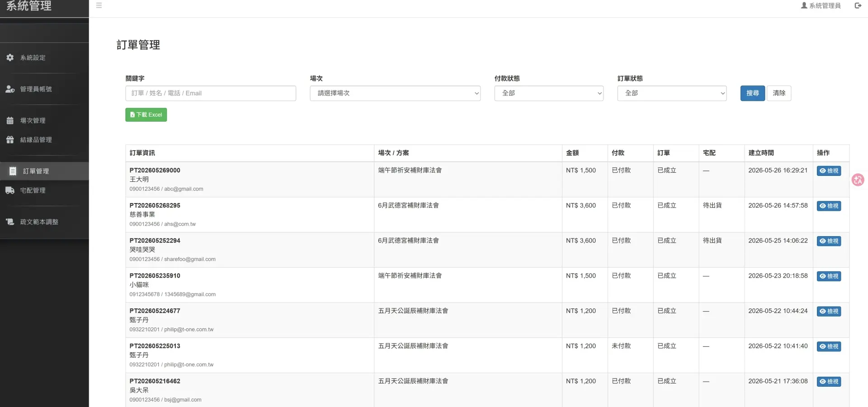This screenshot has width=868, height=407.
Task: Click the calendar icon for 場次管理
Action: pyautogui.click(x=10, y=120)
